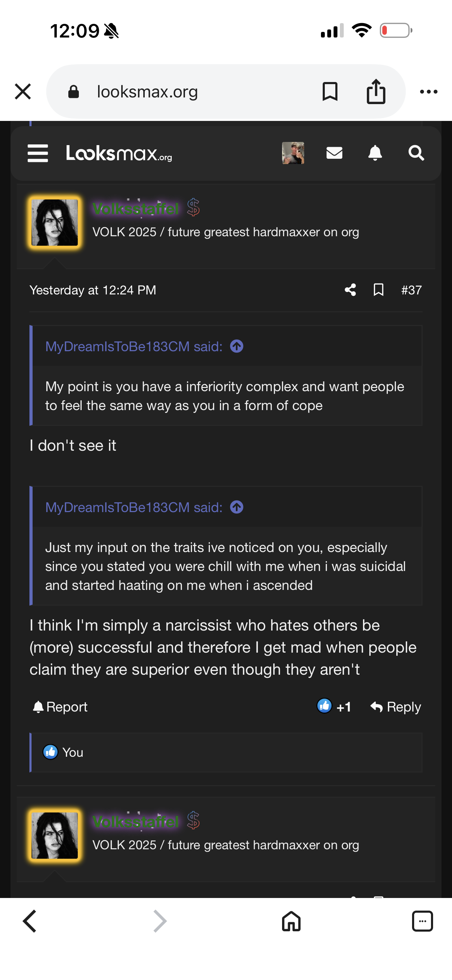Toggle the like reaction on post
The width and height of the screenshot is (452, 980).
324,707
